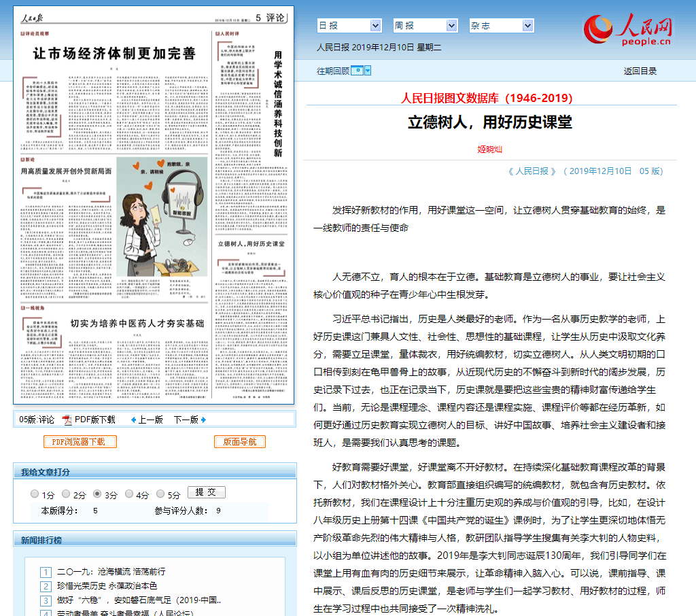This screenshot has width=696, height=616.
Task: Click the PDF浏览器下载 button
Action: tap(80, 442)
